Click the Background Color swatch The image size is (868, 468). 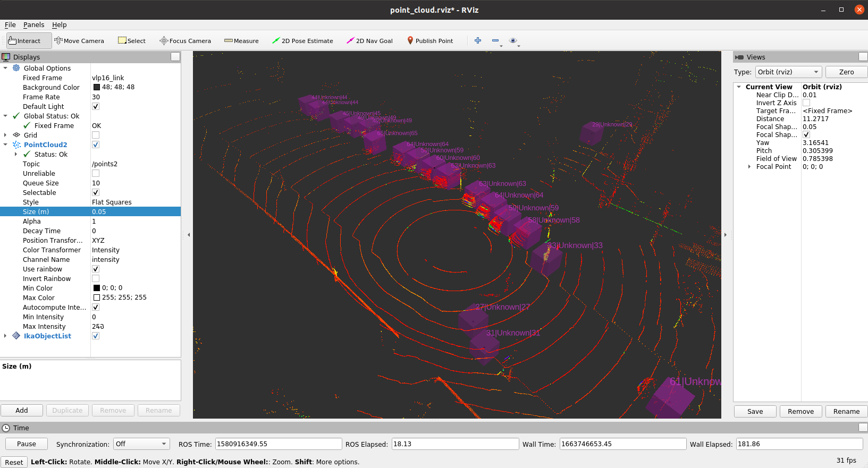coord(97,87)
